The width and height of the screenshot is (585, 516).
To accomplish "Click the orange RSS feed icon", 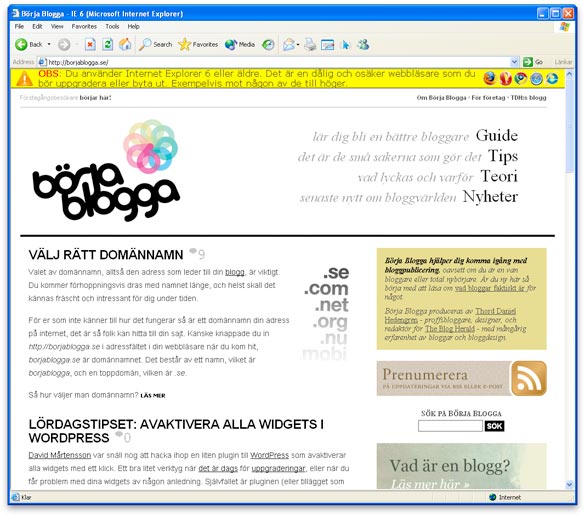I will 528,378.
